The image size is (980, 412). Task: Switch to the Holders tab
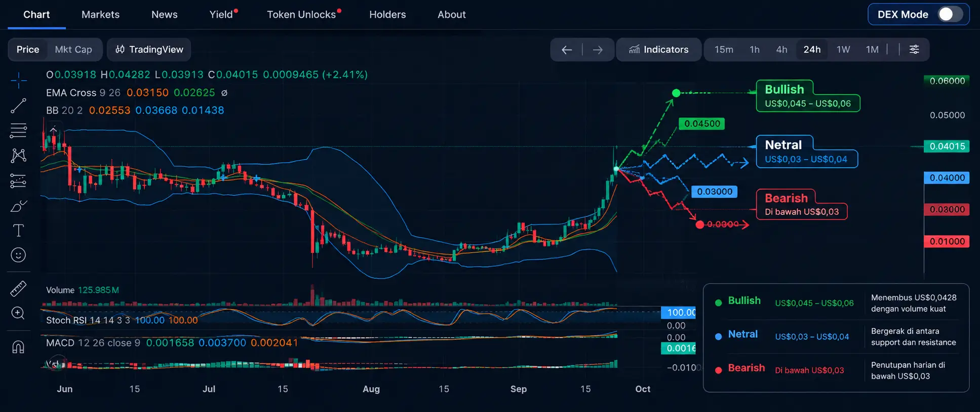pyautogui.click(x=387, y=14)
